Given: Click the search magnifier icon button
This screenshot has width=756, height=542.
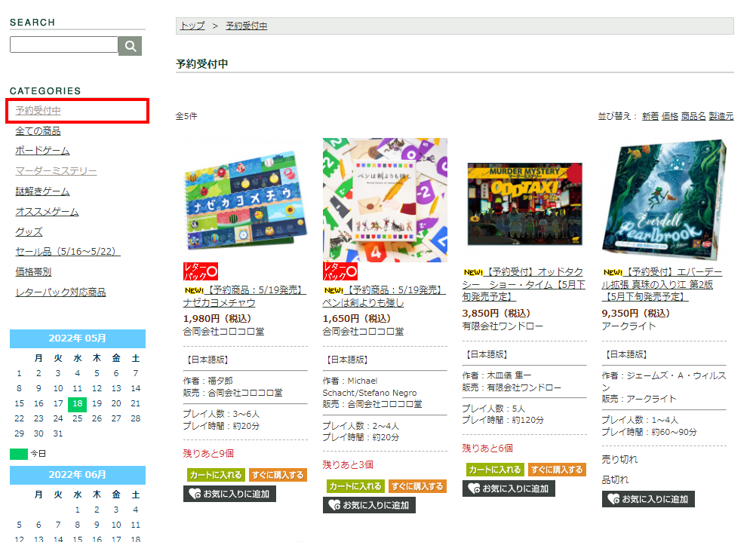Looking at the screenshot, I should tap(130, 46).
